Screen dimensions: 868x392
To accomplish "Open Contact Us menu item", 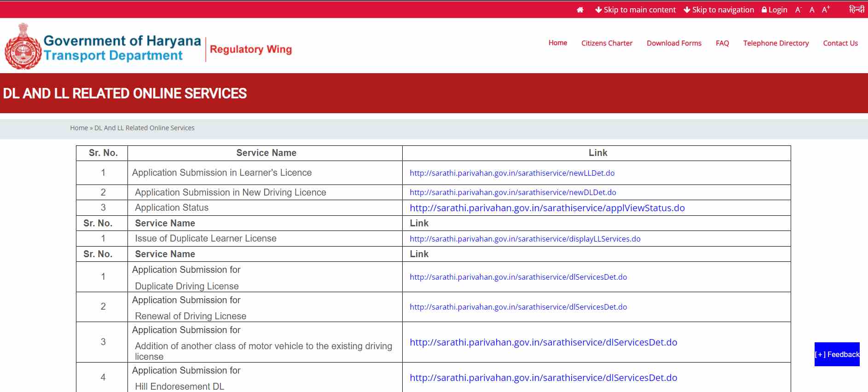I will click(840, 43).
